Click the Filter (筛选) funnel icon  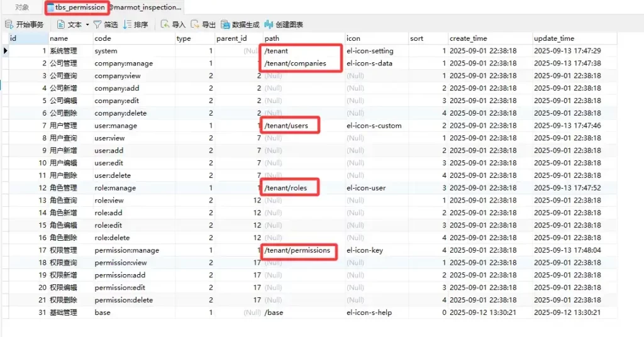[x=97, y=25]
